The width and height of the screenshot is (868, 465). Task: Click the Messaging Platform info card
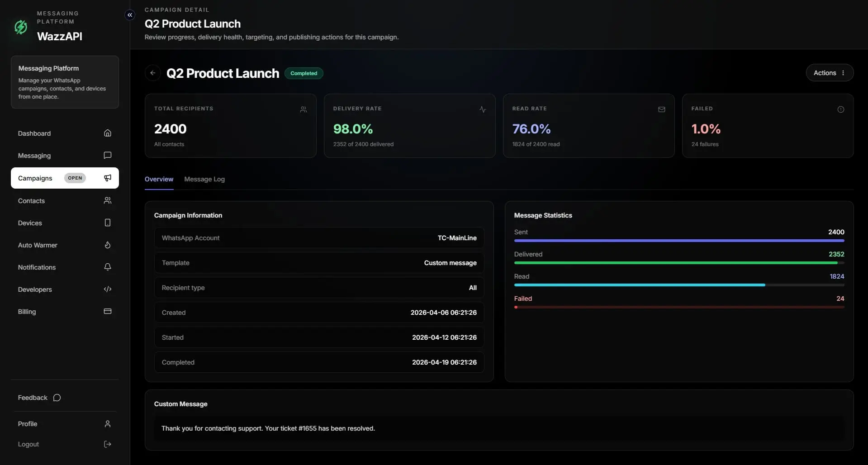tap(65, 82)
